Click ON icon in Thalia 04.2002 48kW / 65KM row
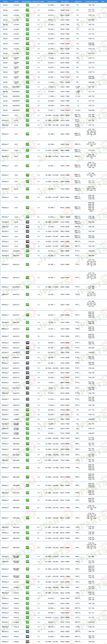 point(27,632)
